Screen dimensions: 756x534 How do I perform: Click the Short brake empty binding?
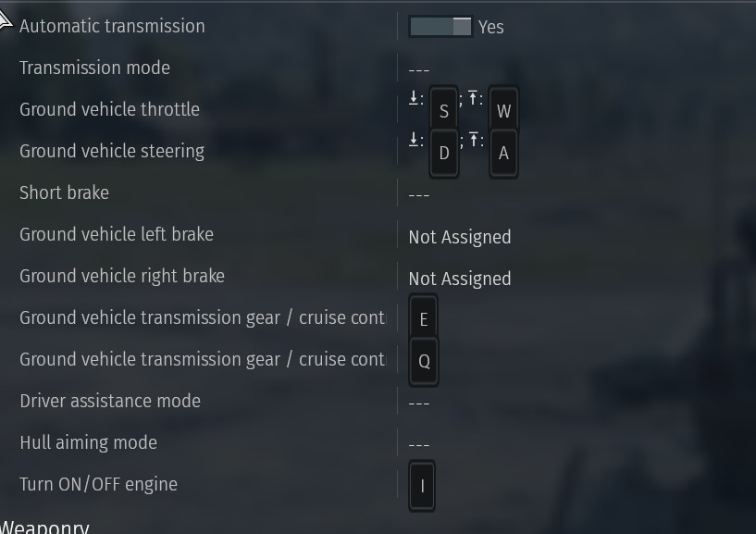(419, 194)
